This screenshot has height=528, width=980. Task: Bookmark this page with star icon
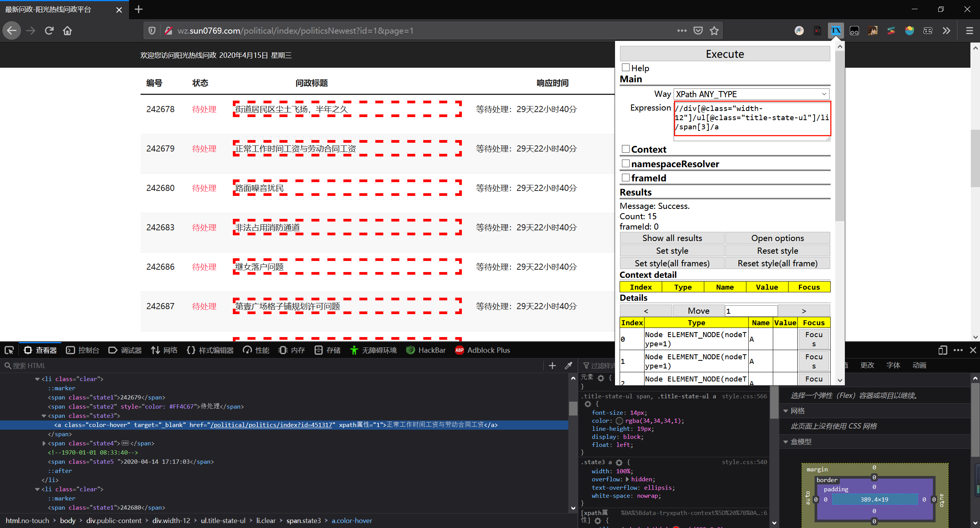point(714,31)
